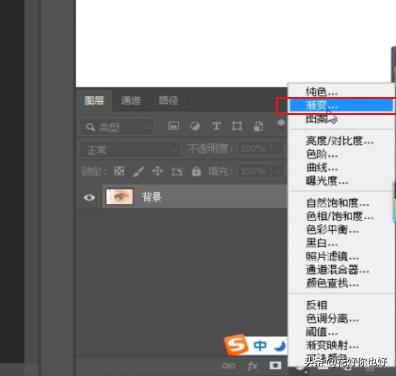The width and height of the screenshot is (396, 376).
Task: Expand the 不透明度 opacity slider arrow
Action: click(x=278, y=149)
